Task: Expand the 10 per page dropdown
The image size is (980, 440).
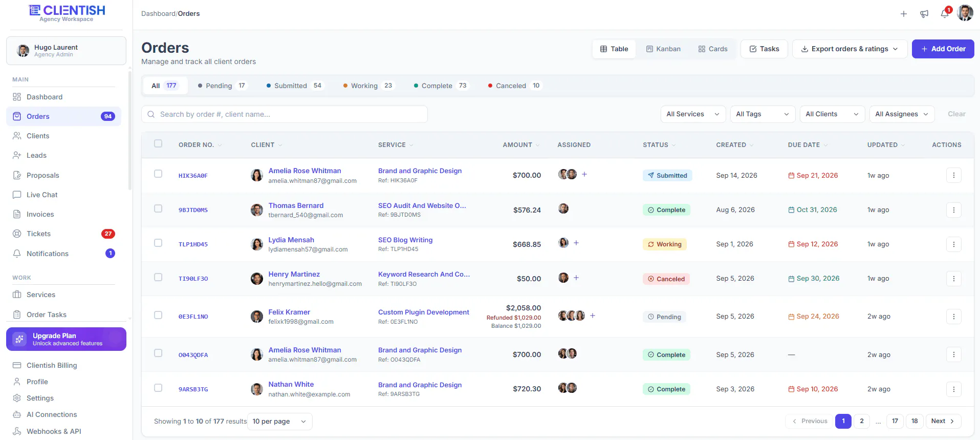Action: click(279, 422)
